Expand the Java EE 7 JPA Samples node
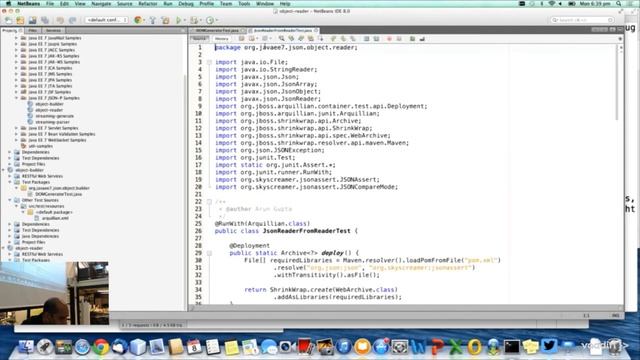 [x=16, y=80]
